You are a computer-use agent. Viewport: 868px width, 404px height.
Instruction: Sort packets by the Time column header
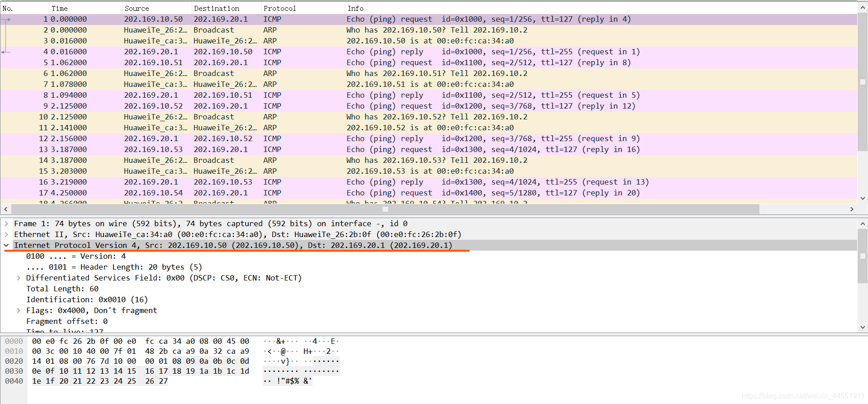85,8
